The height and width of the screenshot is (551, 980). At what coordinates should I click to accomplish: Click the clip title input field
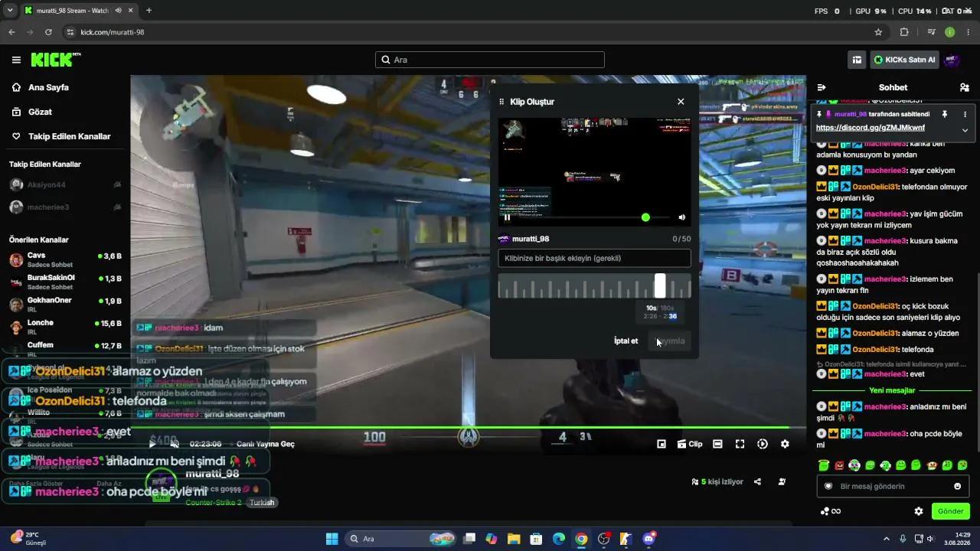594,258
